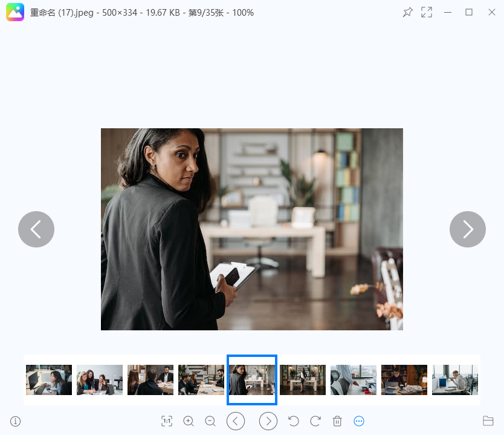The height and width of the screenshot is (435, 504).
Task: Click the small next arrow in the bottom toolbar
Action: 268,421
